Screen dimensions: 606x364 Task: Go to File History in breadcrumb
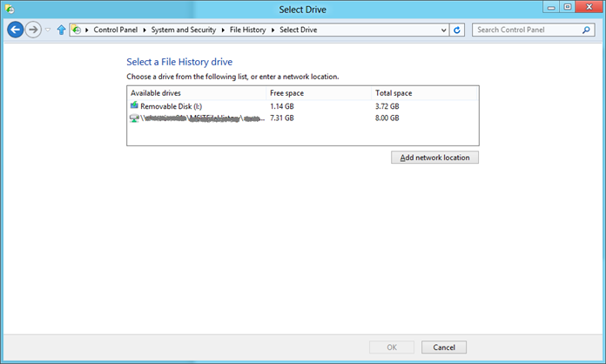coord(248,30)
